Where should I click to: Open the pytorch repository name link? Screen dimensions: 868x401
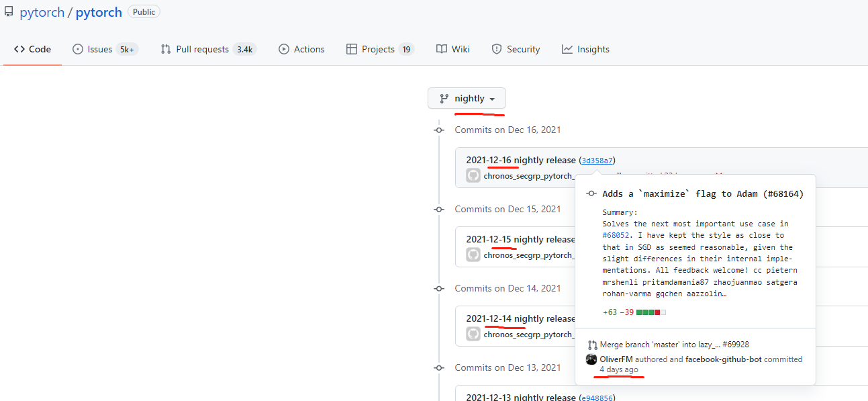click(99, 12)
